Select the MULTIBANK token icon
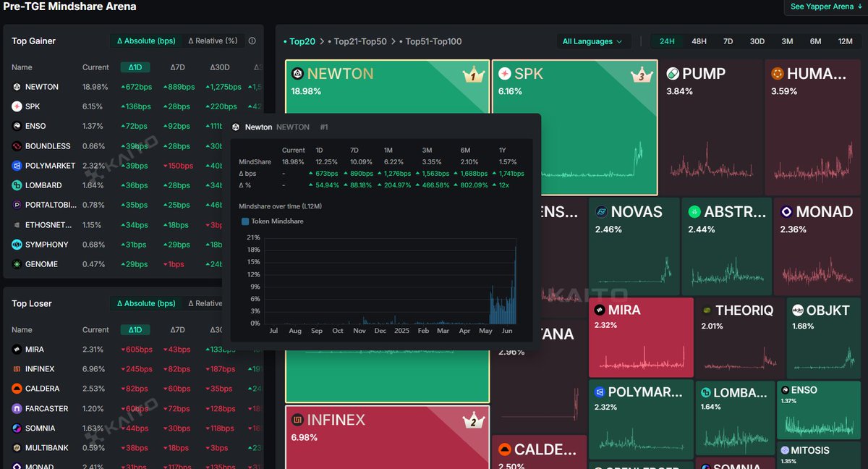Screen dimensions: 868x469 click(x=17, y=448)
